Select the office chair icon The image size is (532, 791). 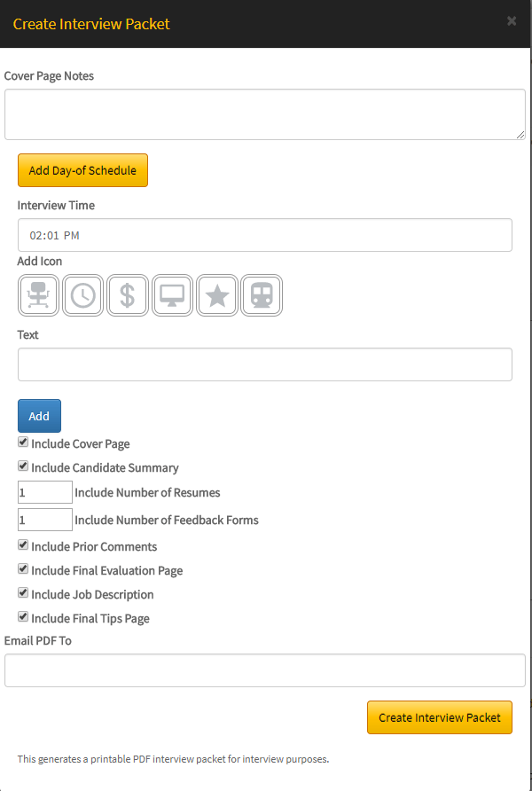[39, 295]
